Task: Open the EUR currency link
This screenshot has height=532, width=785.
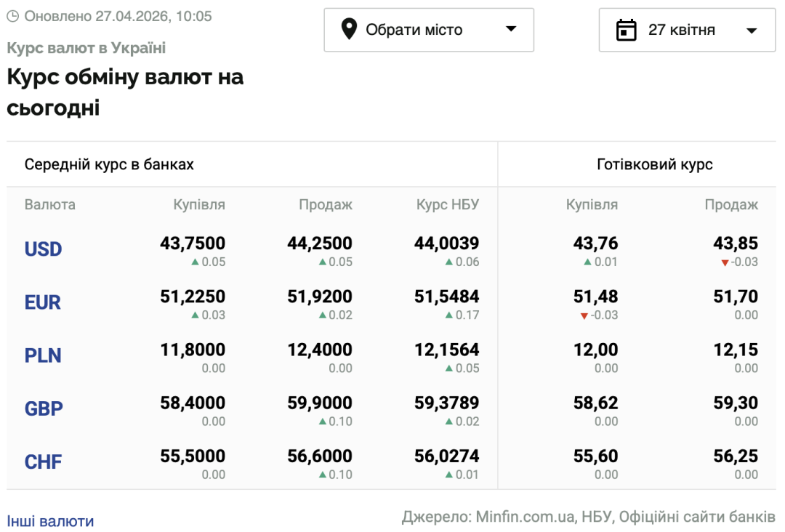Action: point(42,302)
